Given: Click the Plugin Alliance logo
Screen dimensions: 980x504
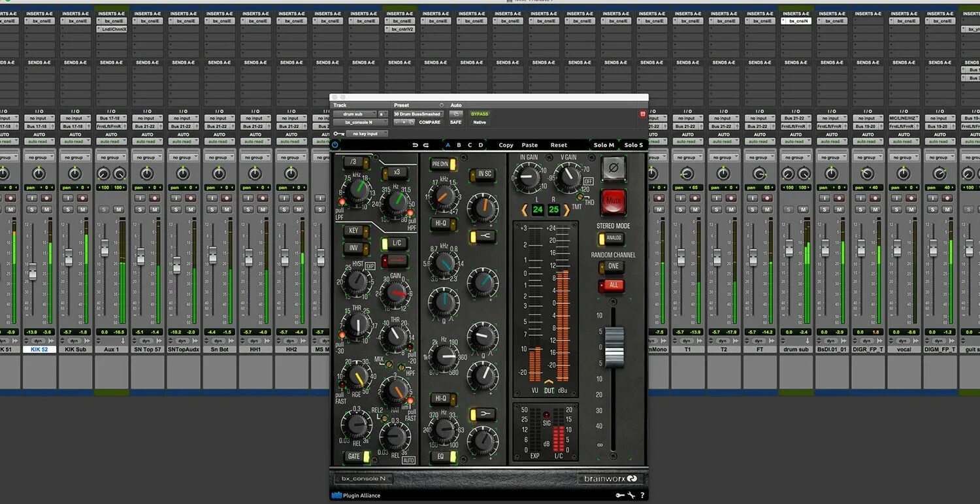Looking at the screenshot, I should click(357, 496).
